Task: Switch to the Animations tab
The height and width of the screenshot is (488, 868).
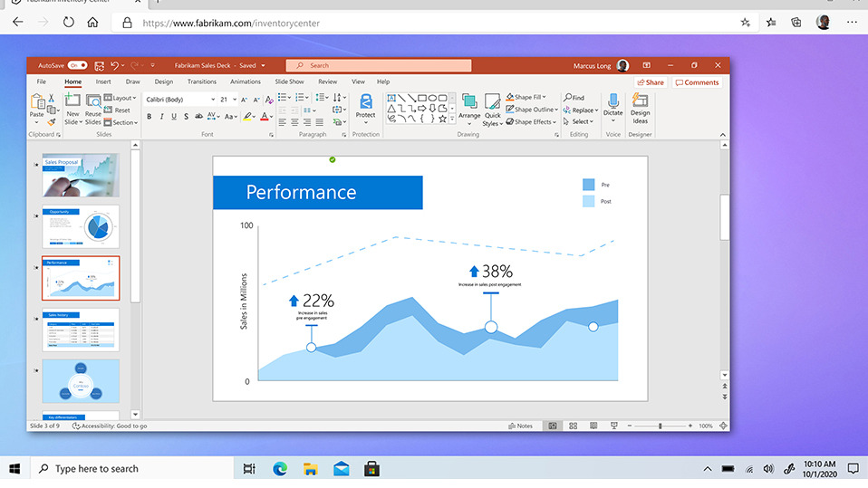Action: point(246,81)
